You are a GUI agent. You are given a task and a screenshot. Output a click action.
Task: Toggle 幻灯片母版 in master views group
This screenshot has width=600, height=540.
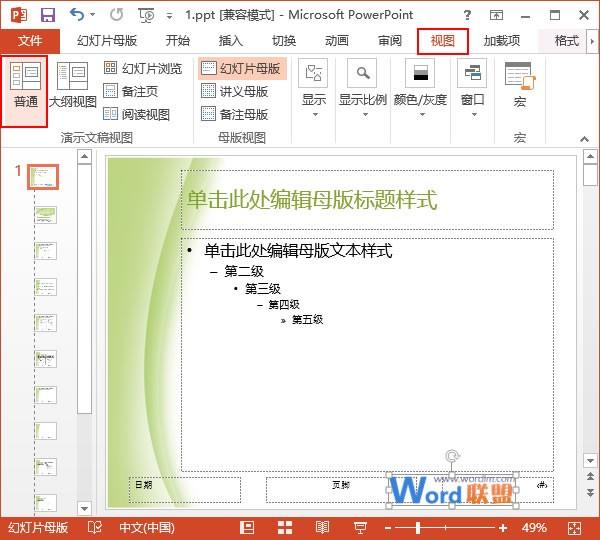[x=241, y=69]
